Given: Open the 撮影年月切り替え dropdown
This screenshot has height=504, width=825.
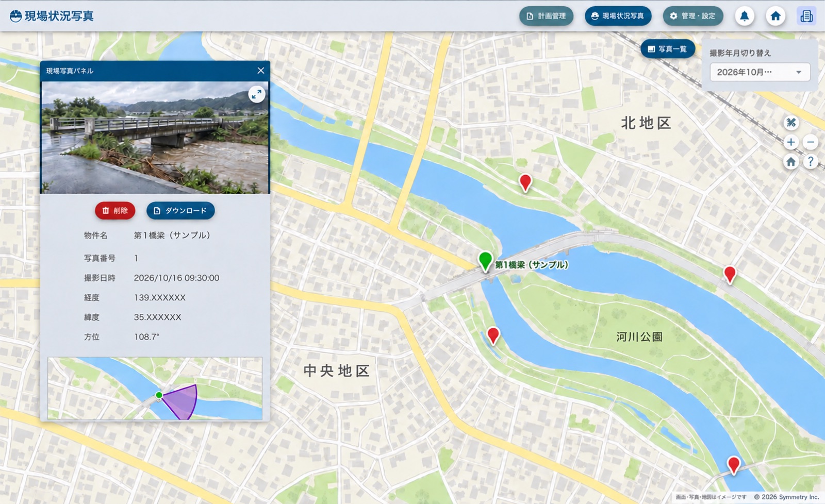Looking at the screenshot, I should [x=760, y=72].
